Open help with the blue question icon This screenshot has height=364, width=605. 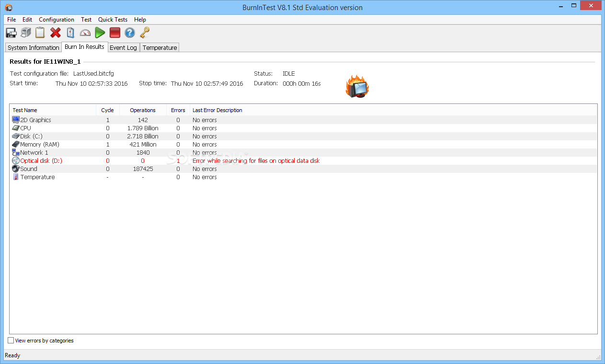(130, 33)
